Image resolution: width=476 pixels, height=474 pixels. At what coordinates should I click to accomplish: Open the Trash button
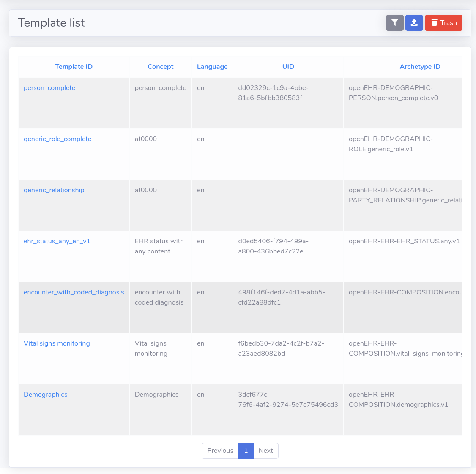[x=443, y=23]
